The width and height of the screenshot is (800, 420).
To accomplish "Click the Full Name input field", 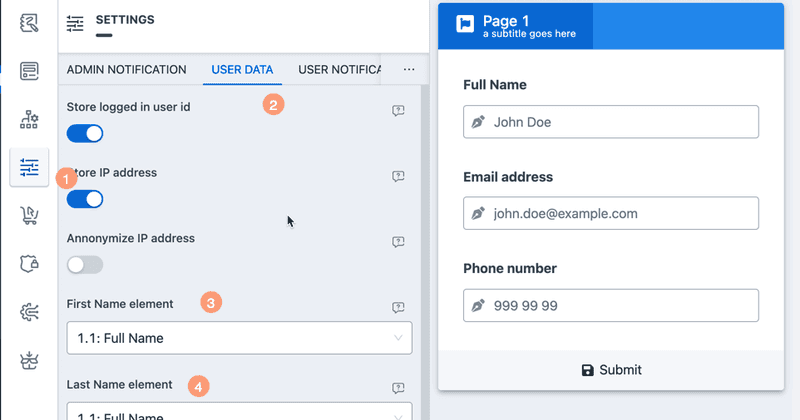I will 611,122.
